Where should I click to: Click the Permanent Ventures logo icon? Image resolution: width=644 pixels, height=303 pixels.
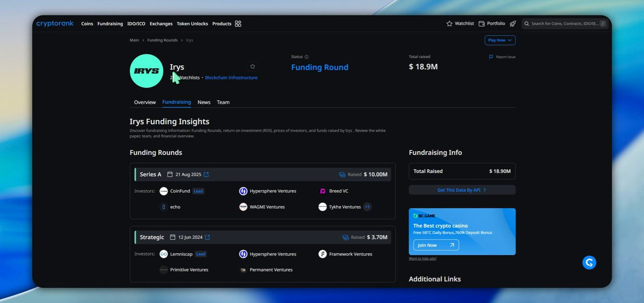click(243, 270)
